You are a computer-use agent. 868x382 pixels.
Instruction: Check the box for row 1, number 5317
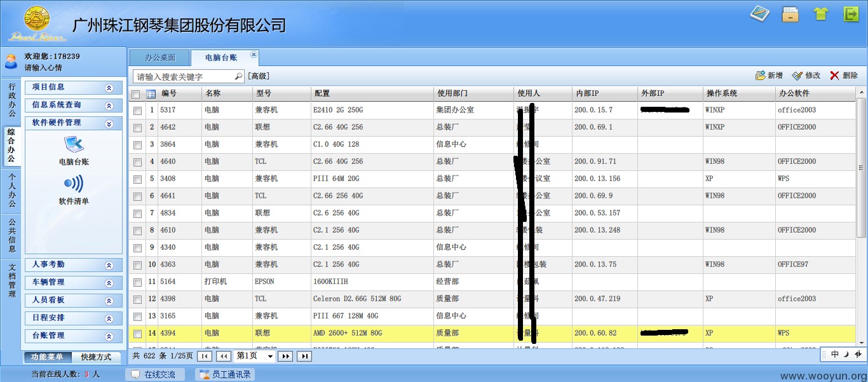coord(137,111)
